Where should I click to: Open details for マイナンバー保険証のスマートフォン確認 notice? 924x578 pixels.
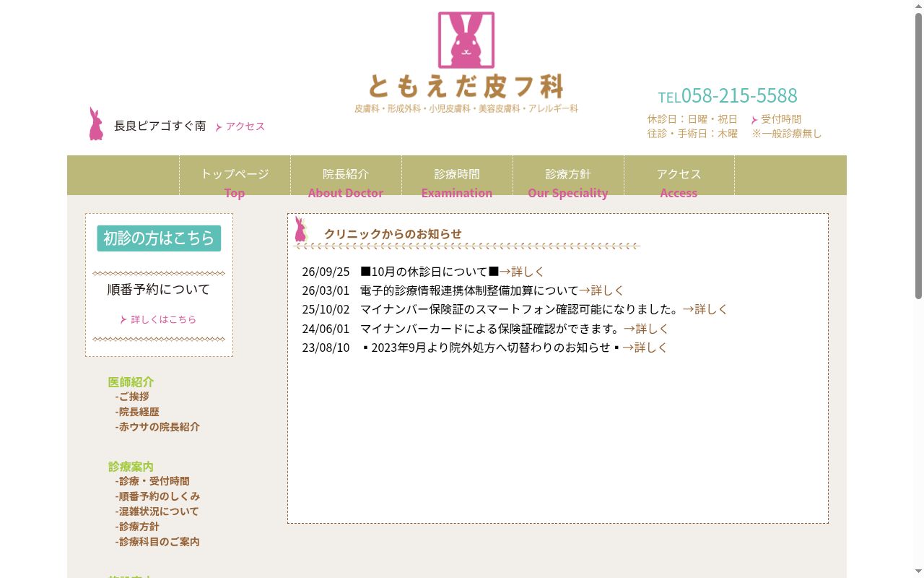[x=705, y=309]
